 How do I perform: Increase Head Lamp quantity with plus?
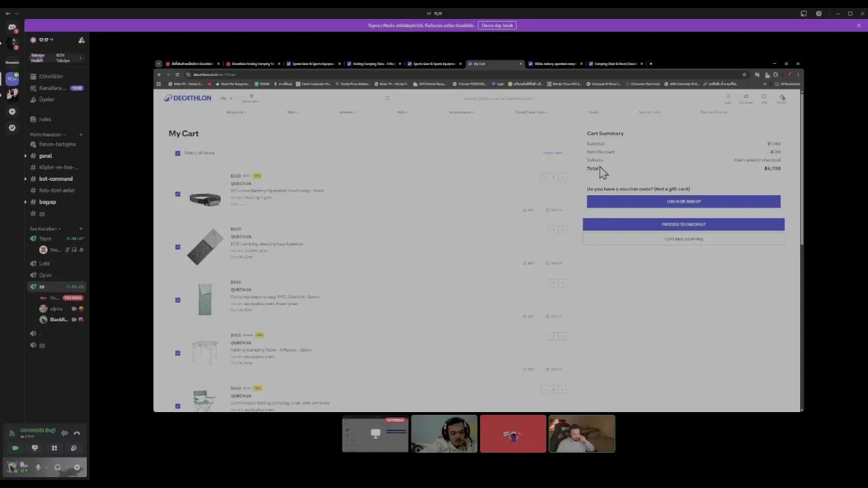pos(563,177)
